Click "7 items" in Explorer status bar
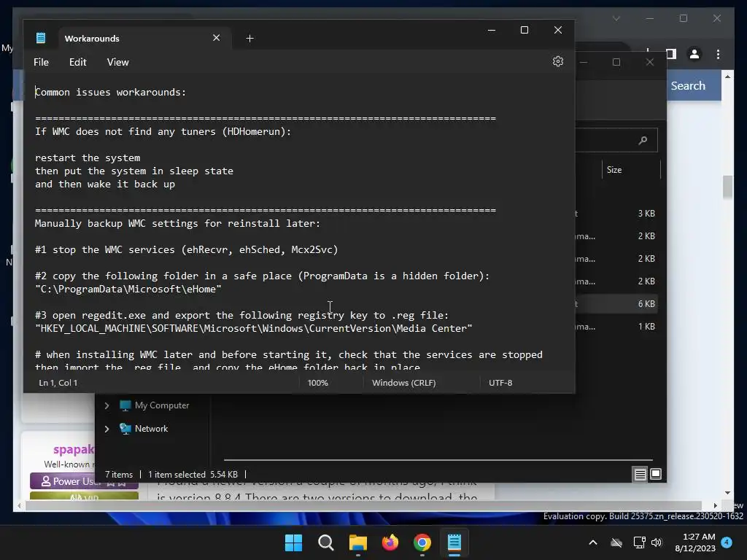Screen dimensions: 747x560 (119, 475)
